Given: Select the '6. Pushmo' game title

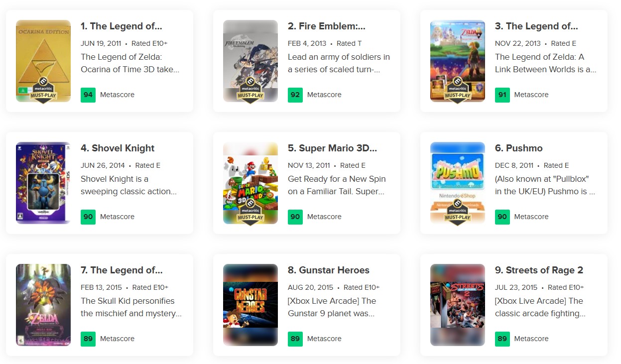Looking at the screenshot, I should [x=518, y=148].
